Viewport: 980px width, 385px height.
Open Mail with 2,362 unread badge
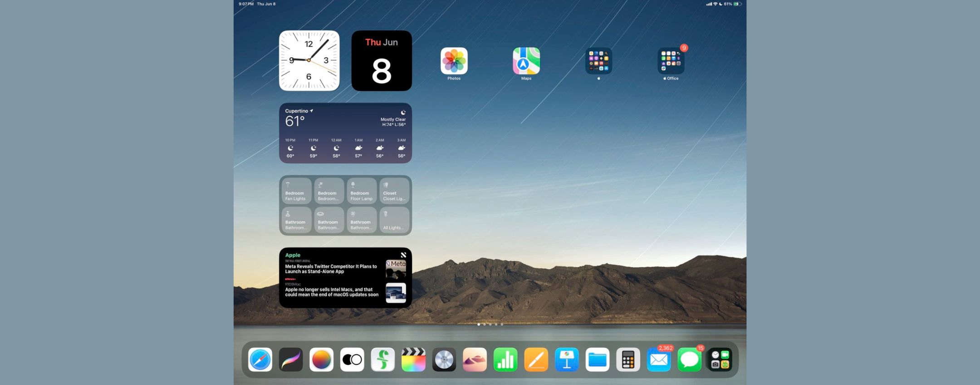pos(659,360)
